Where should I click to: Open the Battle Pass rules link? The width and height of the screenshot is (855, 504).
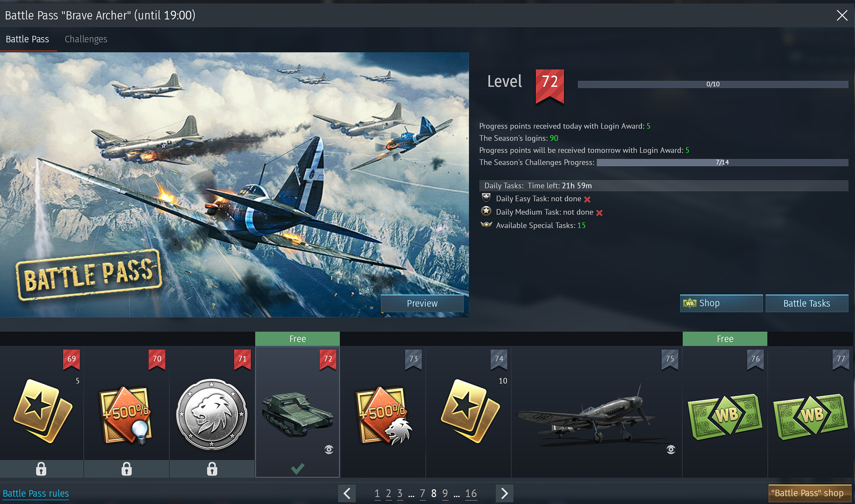pyautogui.click(x=36, y=493)
